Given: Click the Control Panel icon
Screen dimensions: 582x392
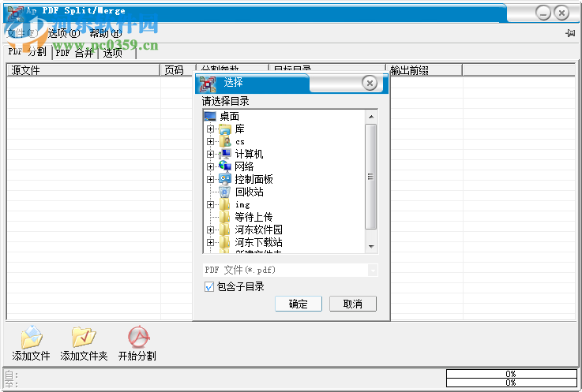Looking at the screenshot, I should point(225,179).
